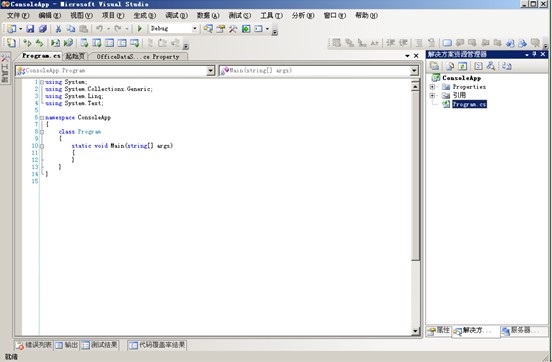Open the 文件 menu
Image resolution: width=552 pixels, height=362 pixels.
[18, 15]
